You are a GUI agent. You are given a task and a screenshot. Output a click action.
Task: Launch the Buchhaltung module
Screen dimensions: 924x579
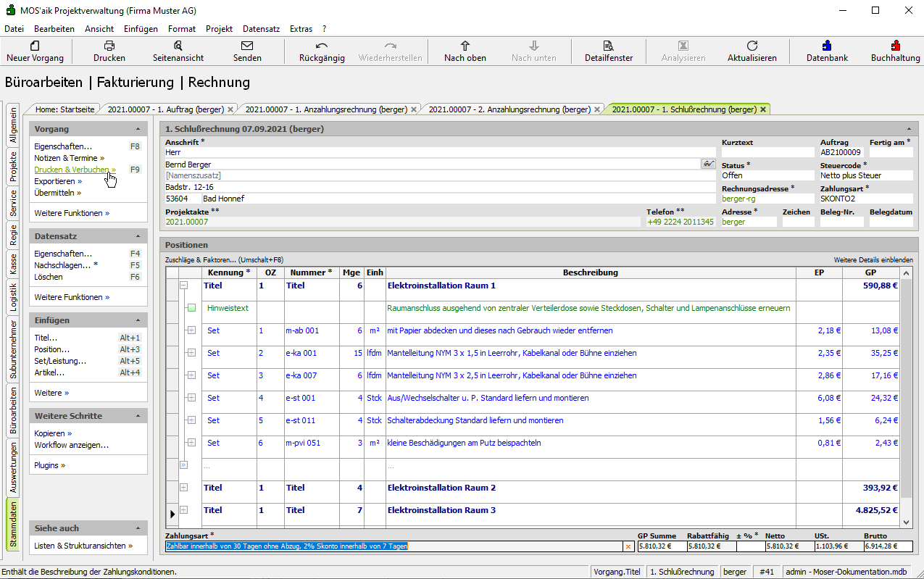point(896,46)
